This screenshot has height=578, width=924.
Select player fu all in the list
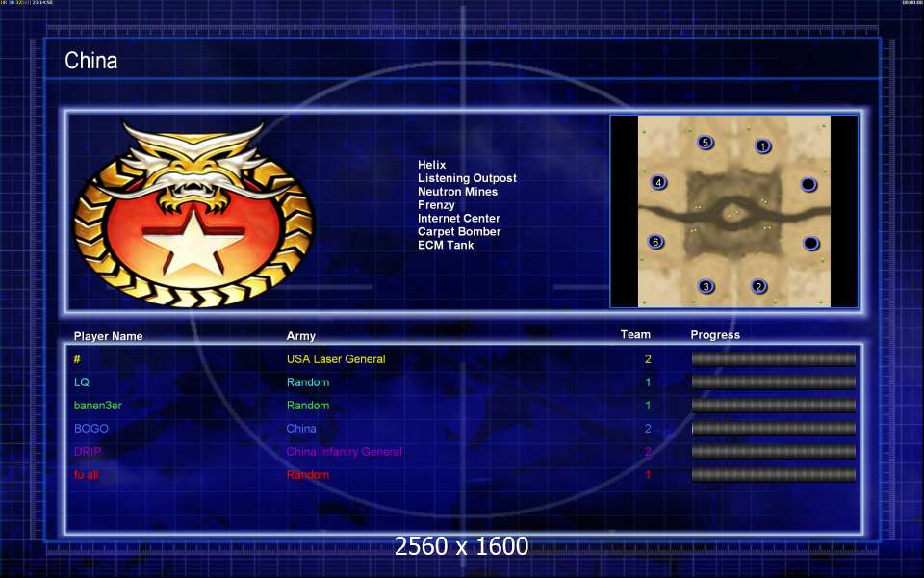pyautogui.click(x=86, y=474)
